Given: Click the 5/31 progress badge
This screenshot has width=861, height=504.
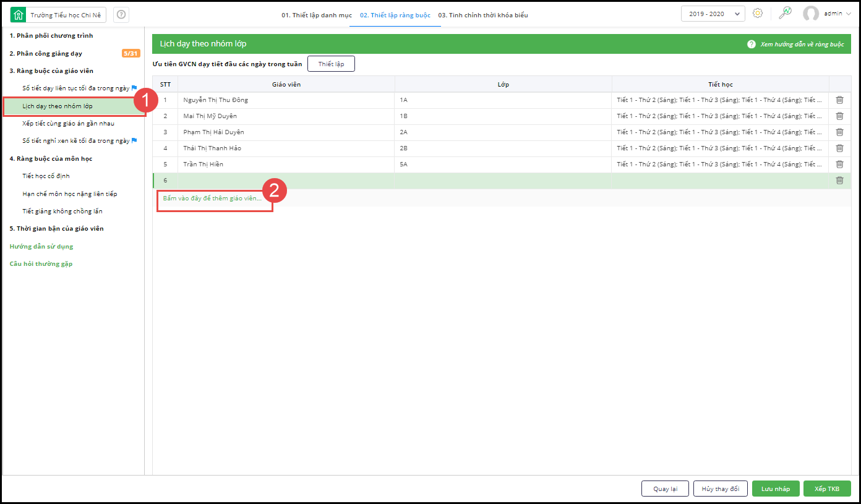Looking at the screenshot, I should (131, 53).
